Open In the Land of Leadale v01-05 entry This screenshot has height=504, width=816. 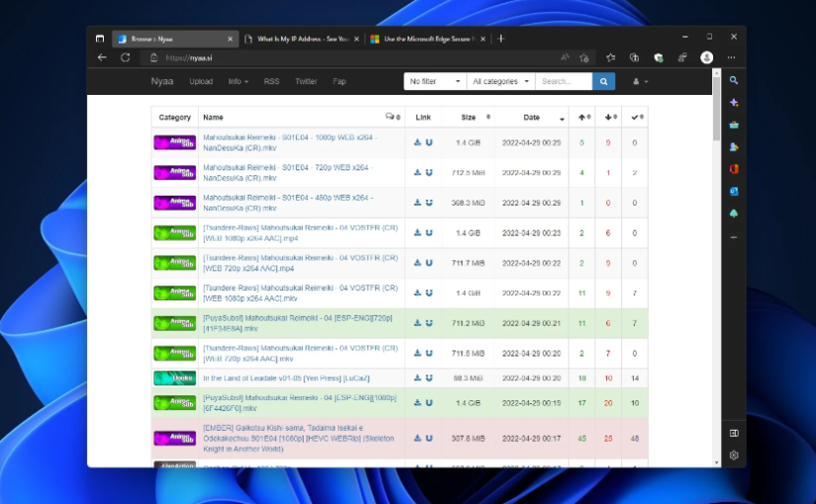pos(286,378)
